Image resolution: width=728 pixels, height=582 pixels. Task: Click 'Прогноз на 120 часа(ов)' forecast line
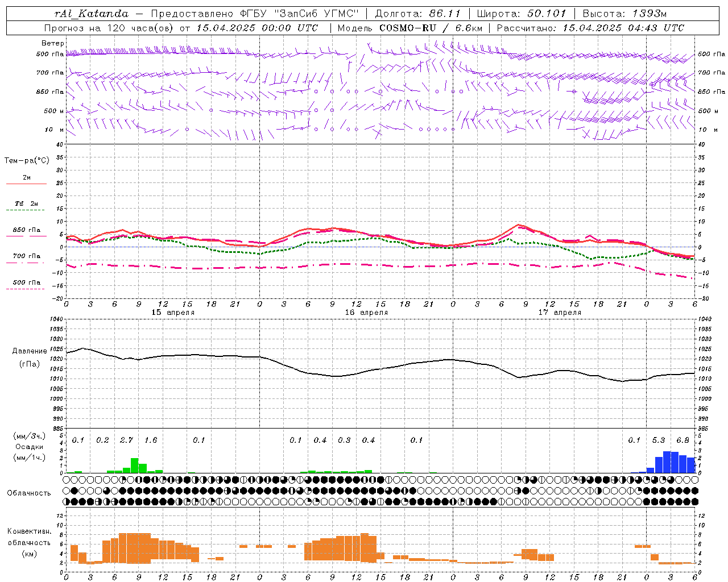click(x=109, y=28)
